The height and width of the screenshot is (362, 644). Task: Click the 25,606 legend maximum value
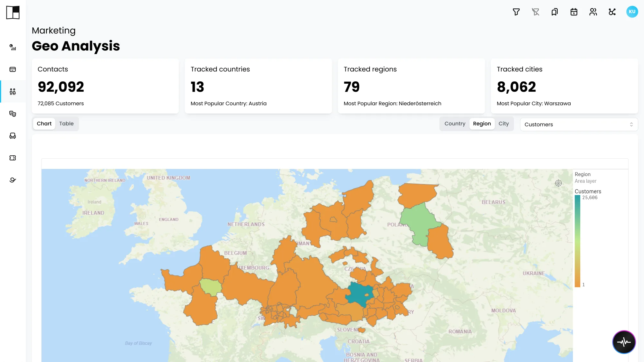[x=590, y=198]
